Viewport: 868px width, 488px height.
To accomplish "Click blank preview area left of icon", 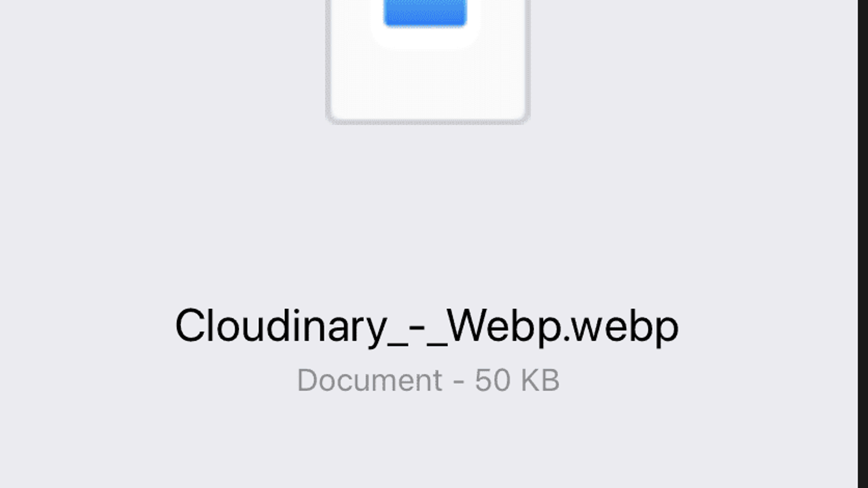I will (163, 63).
